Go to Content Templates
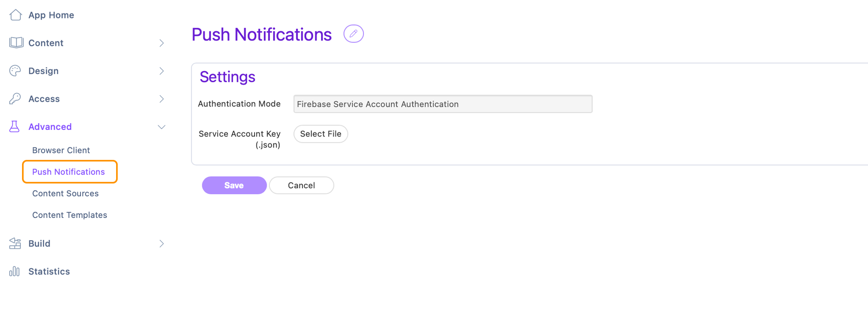Viewport: 868px width, 311px height. (70, 215)
